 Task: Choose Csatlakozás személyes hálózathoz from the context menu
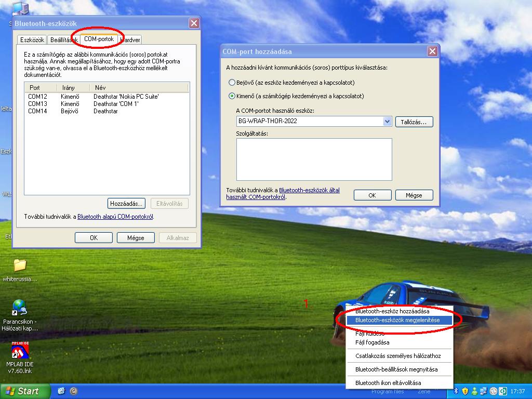pos(399,356)
